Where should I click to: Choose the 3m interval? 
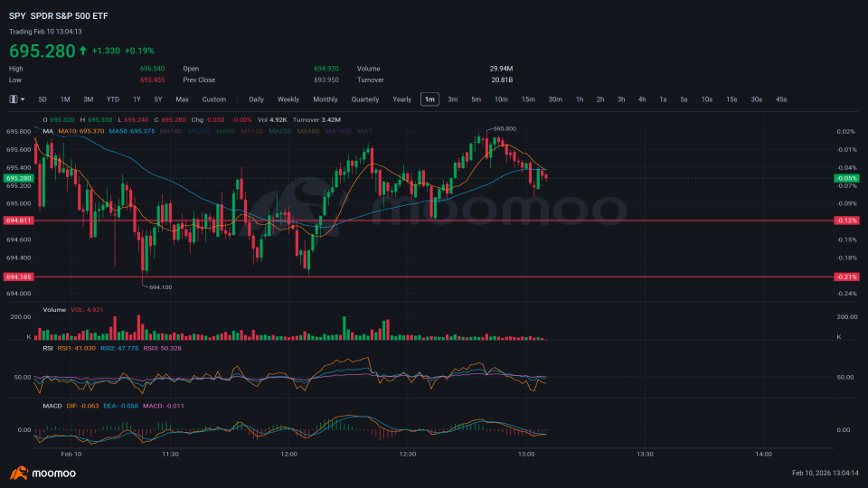453,99
